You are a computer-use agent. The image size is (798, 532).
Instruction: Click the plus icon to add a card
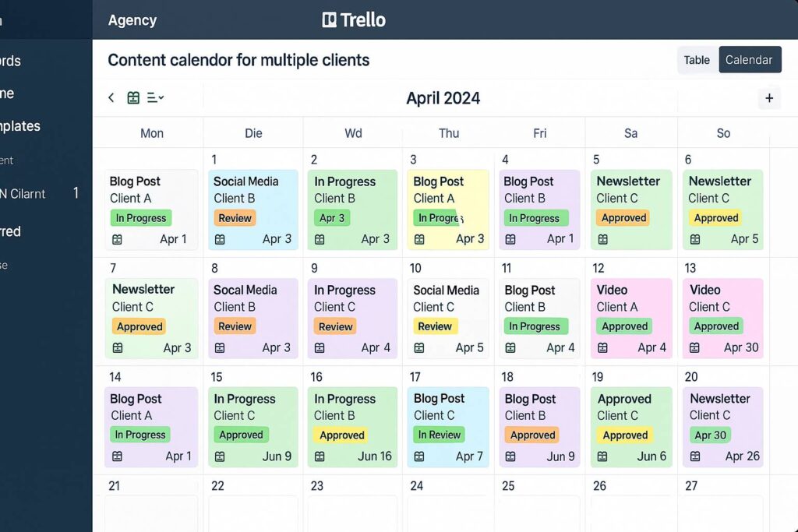(x=769, y=98)
